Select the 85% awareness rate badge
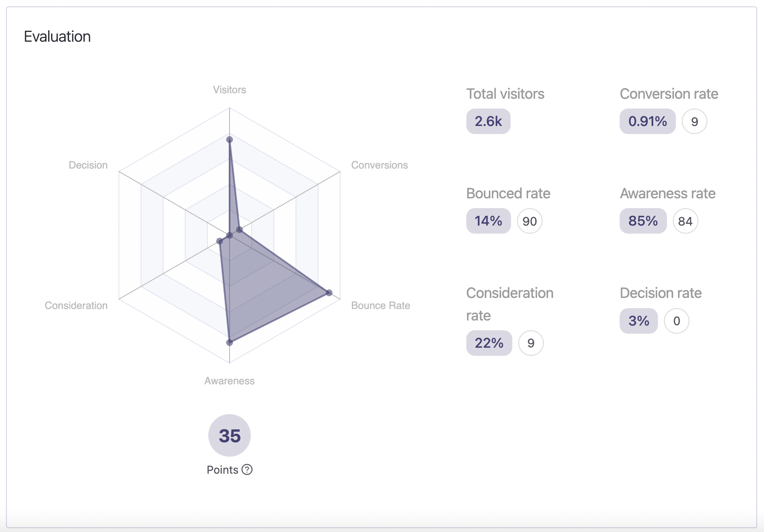This screenshot has height=532, width=764. 643,221
